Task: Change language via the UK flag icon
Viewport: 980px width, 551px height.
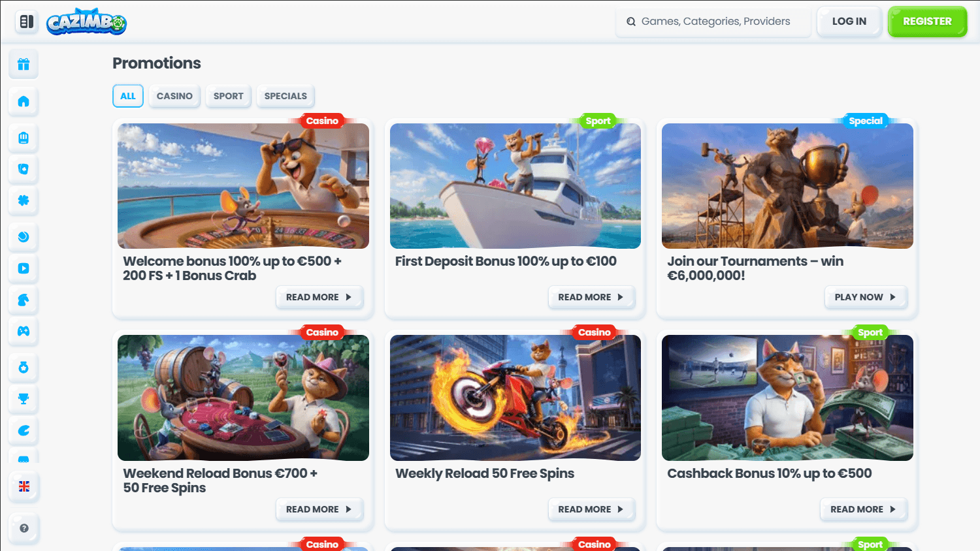Action: pos(24,486)
